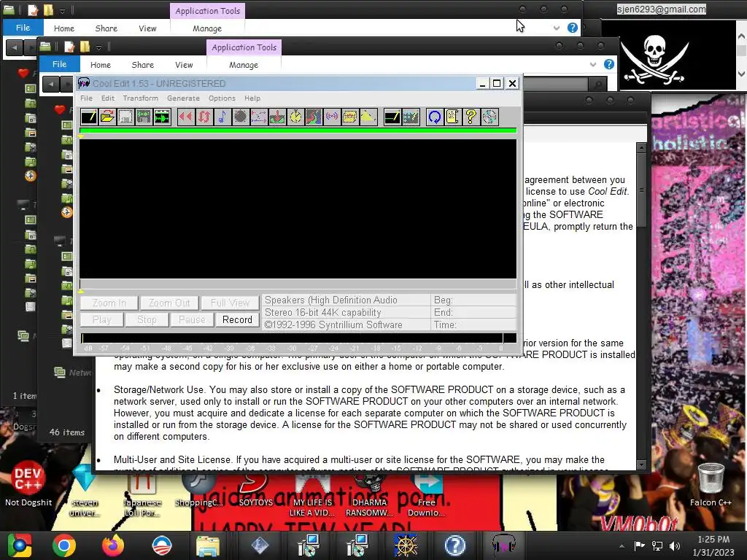Click the noise pattern with pencil icon
747x560 pixels.
click(411, 117)
